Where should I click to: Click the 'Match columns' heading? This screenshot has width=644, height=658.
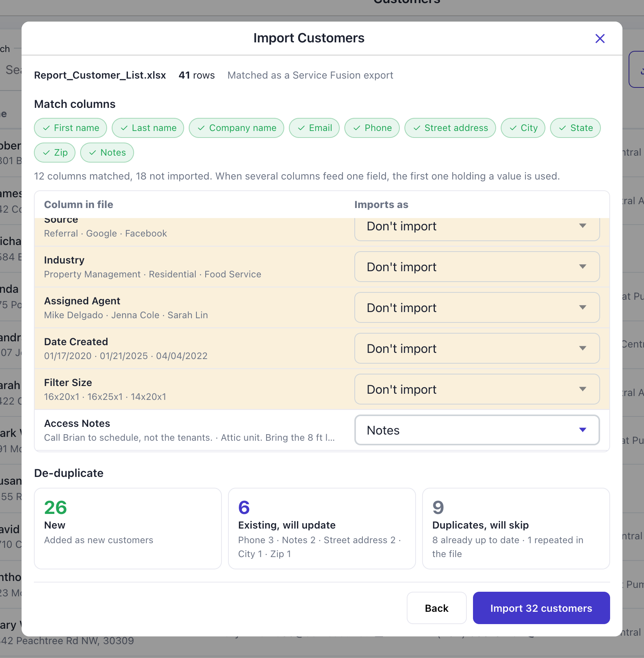(x=75, y=104)
